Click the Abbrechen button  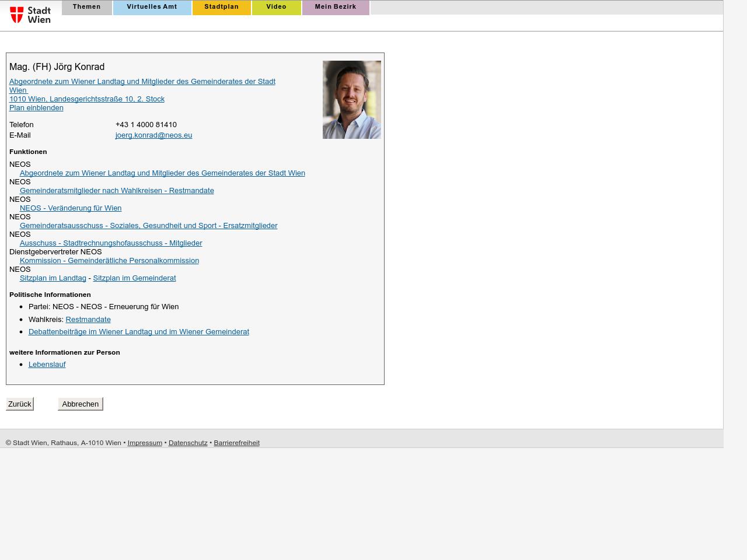point(81,404)
